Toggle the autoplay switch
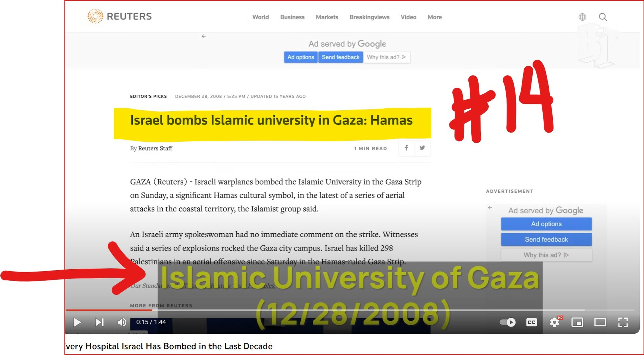 [x=508, y=322]
